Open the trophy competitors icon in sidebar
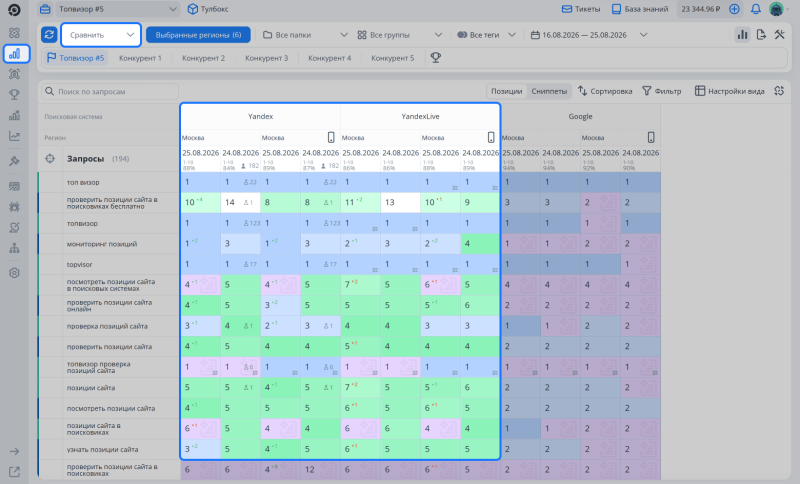Viewport: 800px width, 484px height. point(14,94)
